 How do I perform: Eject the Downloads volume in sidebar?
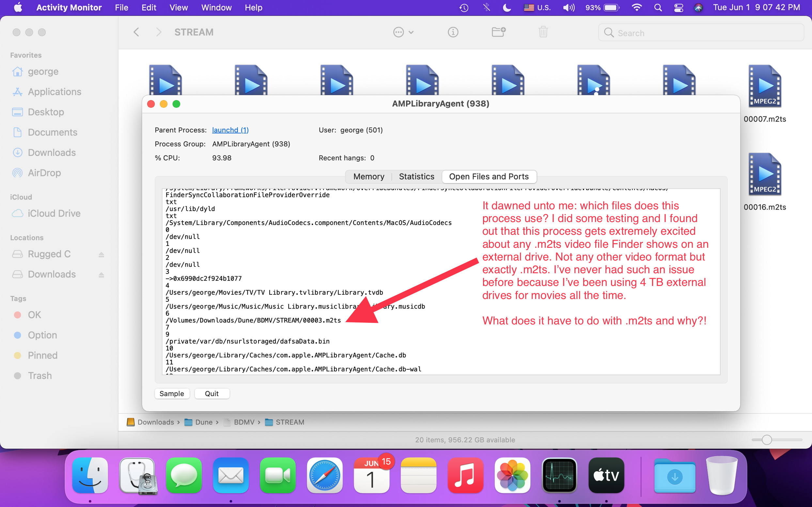[101, 275]
